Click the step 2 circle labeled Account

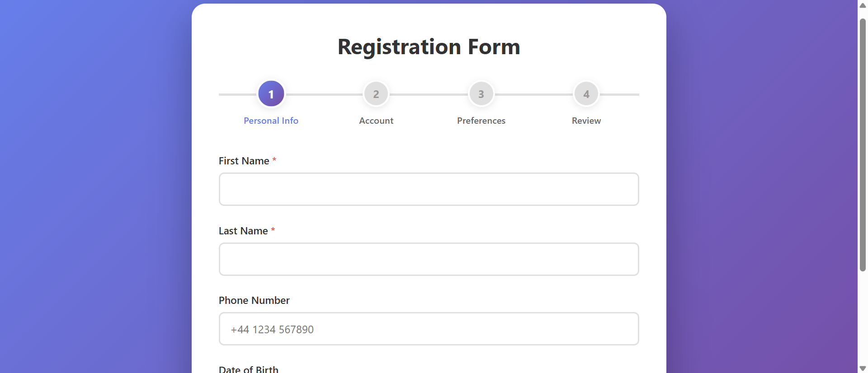[376, 93]
